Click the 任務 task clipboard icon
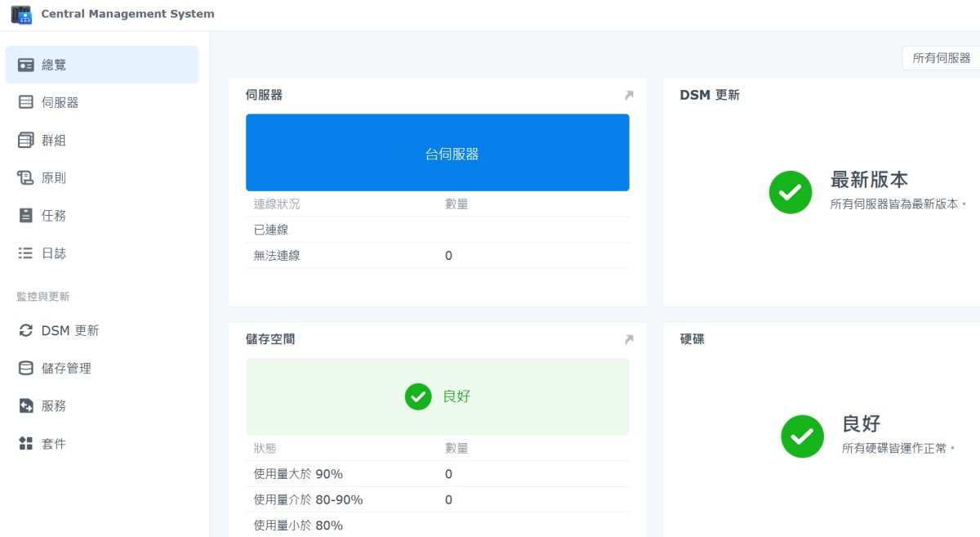 (26, 216)
